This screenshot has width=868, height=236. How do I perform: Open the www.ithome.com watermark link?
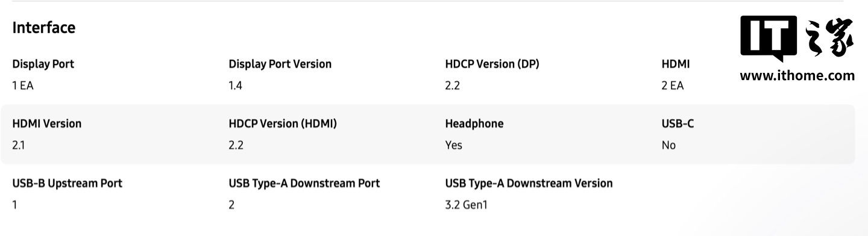797,76
